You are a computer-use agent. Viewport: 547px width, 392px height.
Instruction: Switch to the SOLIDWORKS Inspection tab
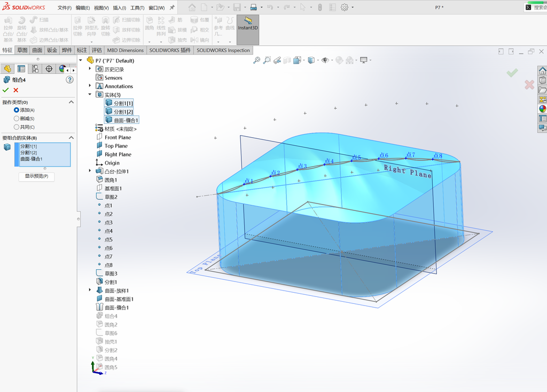point(223,50)
